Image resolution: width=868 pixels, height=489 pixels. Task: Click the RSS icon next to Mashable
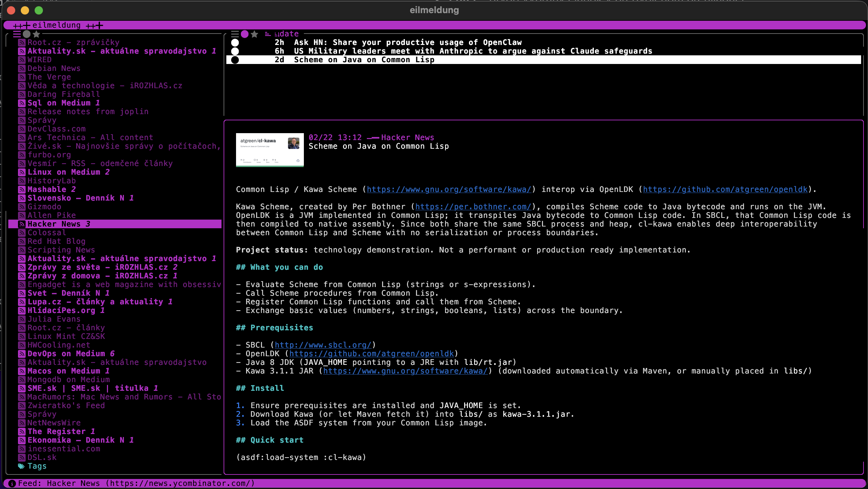tap(22, 190)
